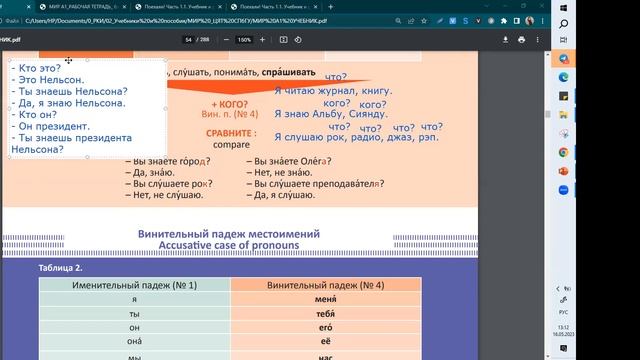
Task: Click the table cell 'она'
Action: (x=135, y=341)
